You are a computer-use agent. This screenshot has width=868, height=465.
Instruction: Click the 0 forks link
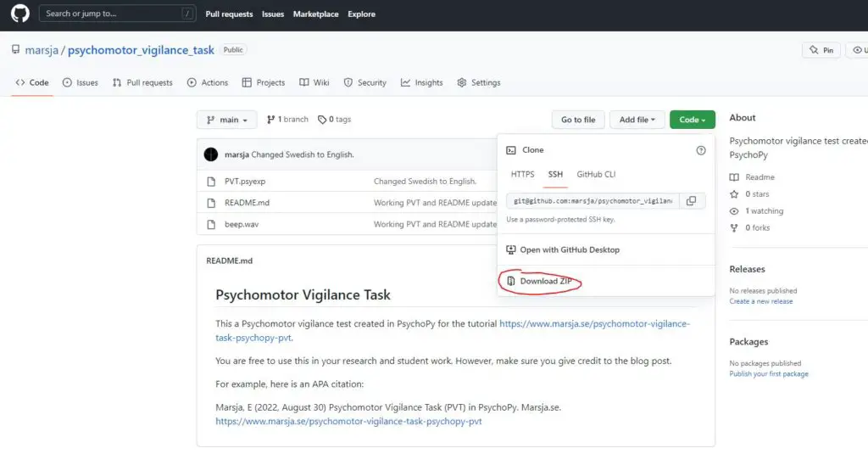757,227
